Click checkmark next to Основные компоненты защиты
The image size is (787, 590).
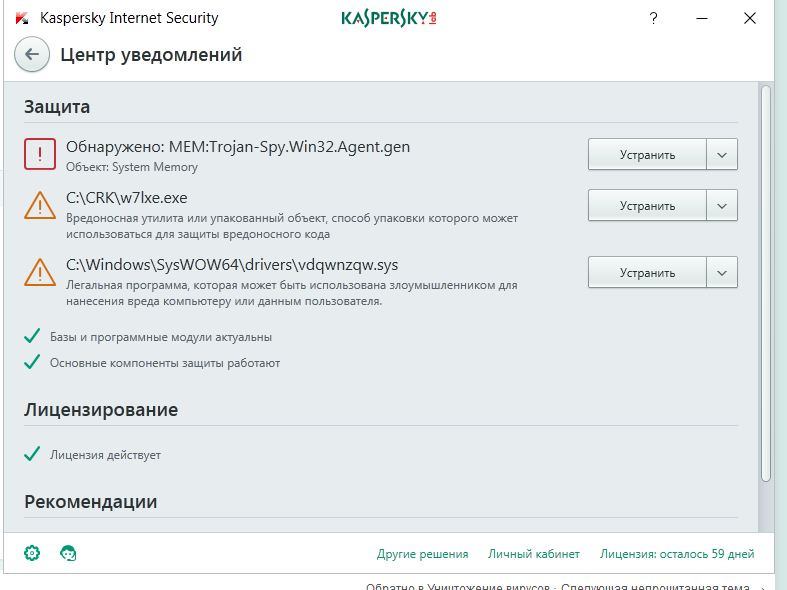(x=32, y=362)
